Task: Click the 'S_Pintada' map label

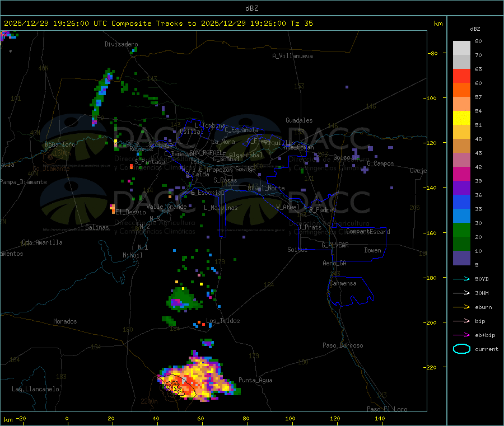Action: pos(150,162)
